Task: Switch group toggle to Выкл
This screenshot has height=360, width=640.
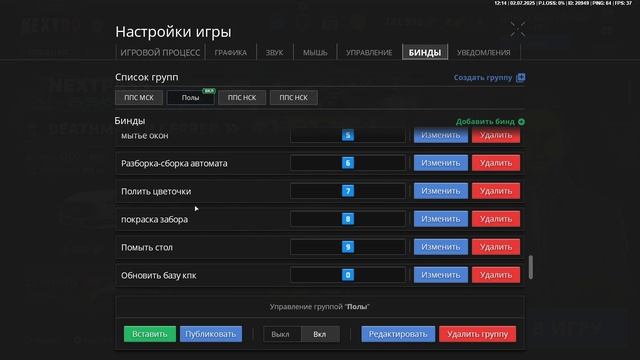Action: click(282, 334)
